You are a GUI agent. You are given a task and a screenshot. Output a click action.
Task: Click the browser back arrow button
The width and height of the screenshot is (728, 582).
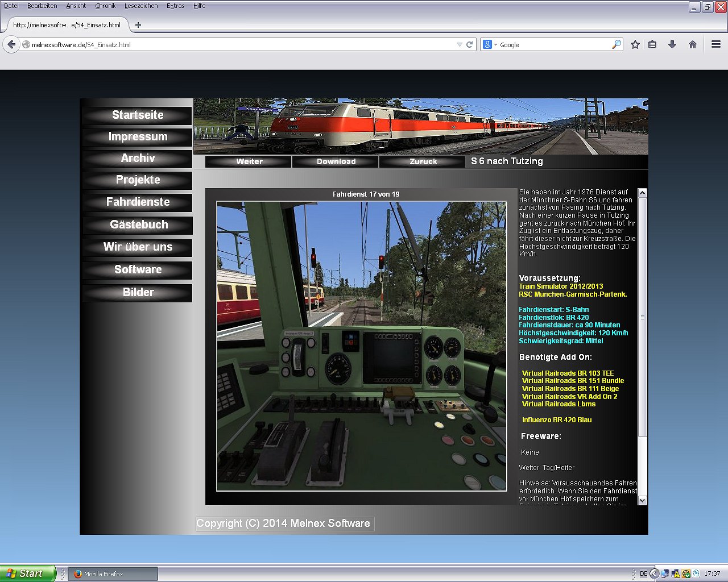[x=11, y=44]
